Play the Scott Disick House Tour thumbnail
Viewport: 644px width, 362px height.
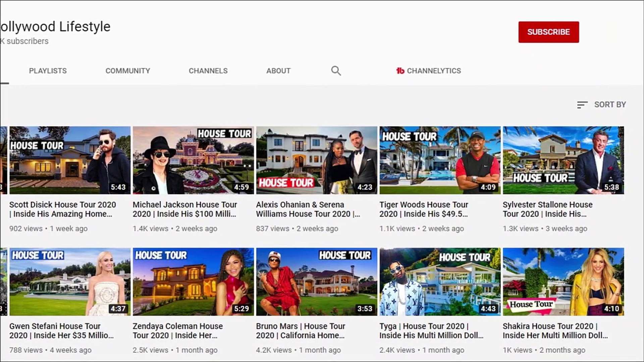pyautogui.click(x=70, y=160)
